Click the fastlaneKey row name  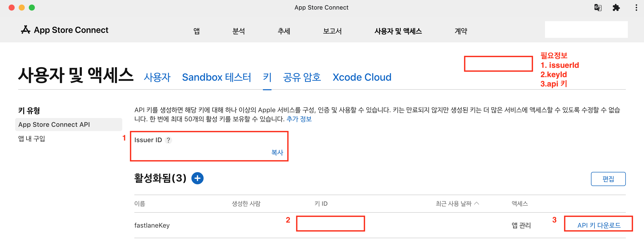(152, 225)
